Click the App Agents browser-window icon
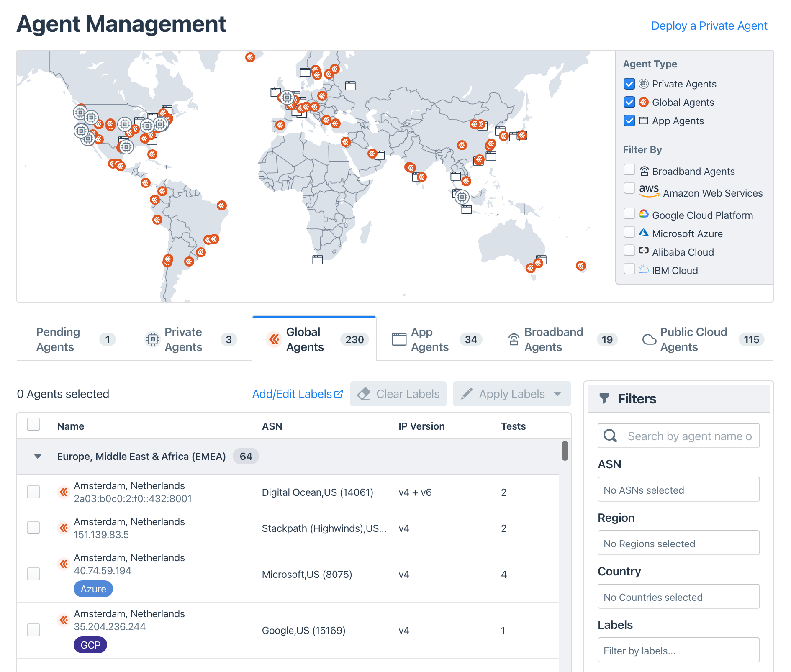The width and height of the screenshot is (791, 672). (x=398, y=339)
